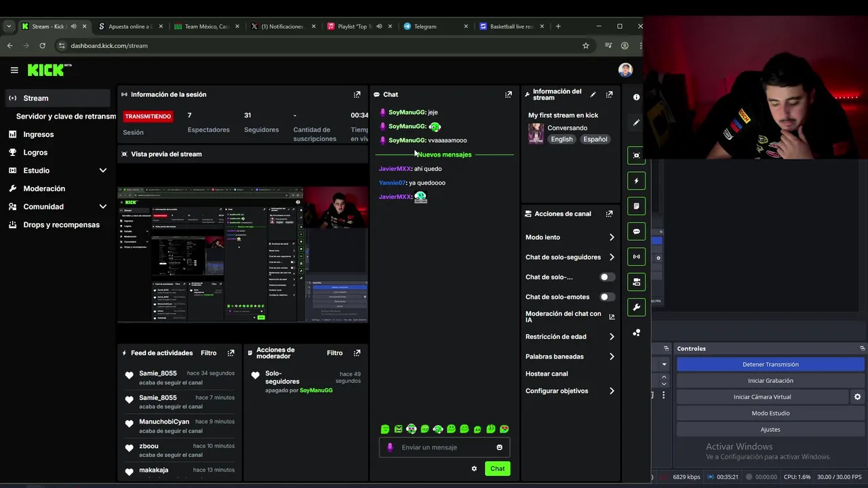Open Filtro in Feed de actividades

[x=208, y=353]
